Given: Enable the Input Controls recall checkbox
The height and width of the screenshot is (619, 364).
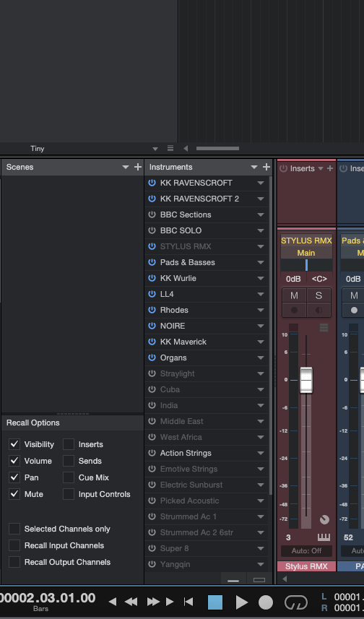Looking at the screenshot, I should click(x=69, y=494).
